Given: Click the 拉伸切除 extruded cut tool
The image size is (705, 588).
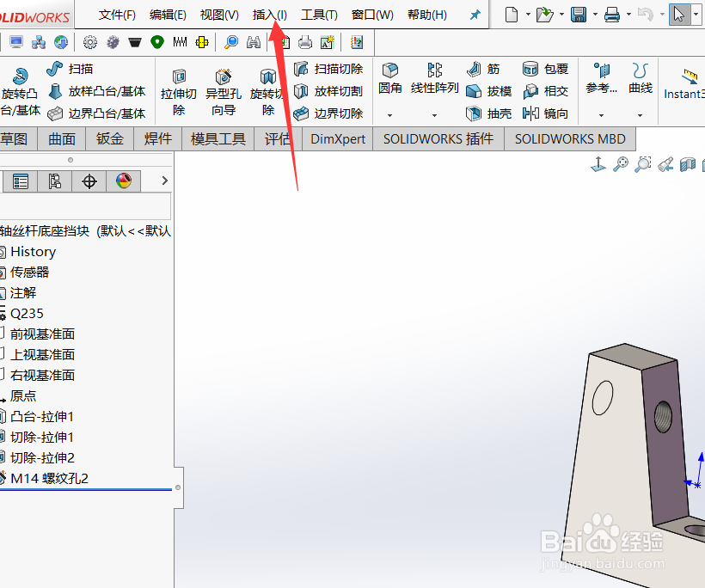Looking at the screenshot, I should (179, 92).
